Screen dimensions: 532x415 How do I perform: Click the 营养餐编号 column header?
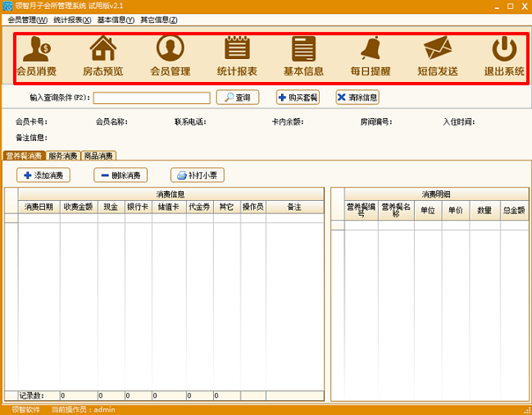pos(361,210)
